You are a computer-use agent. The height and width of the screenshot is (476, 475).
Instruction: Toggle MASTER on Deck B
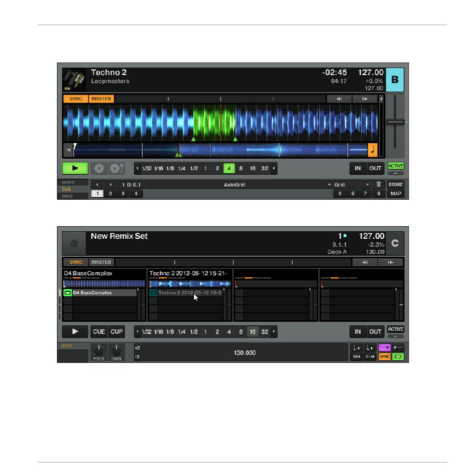pyautogui.click(x=101, y=99)
